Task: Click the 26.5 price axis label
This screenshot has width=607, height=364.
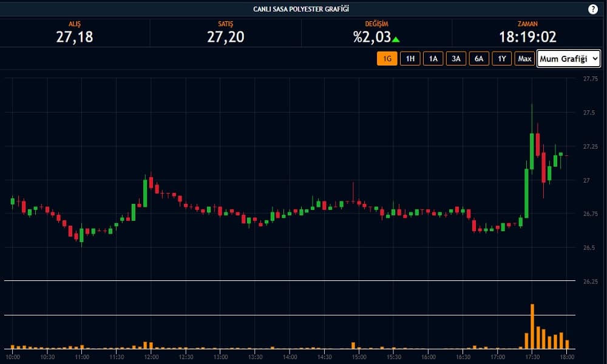Action: 589,248
